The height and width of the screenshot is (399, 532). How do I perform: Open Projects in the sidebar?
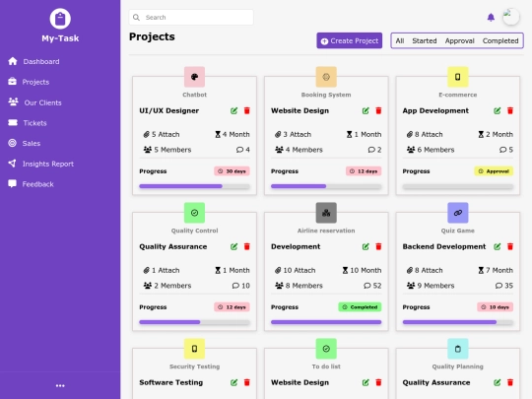29,82
